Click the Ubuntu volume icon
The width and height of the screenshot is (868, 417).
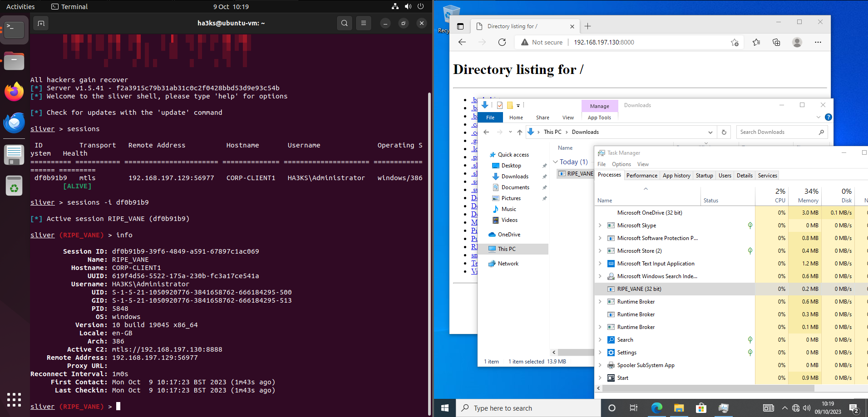(408, 6)
